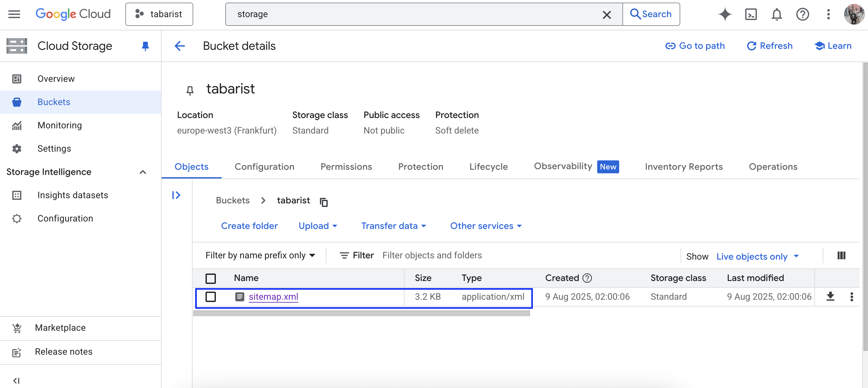Screen dimensions: 868x388
Task: Open Settings in the sidebar
Action: click(80, 149)
